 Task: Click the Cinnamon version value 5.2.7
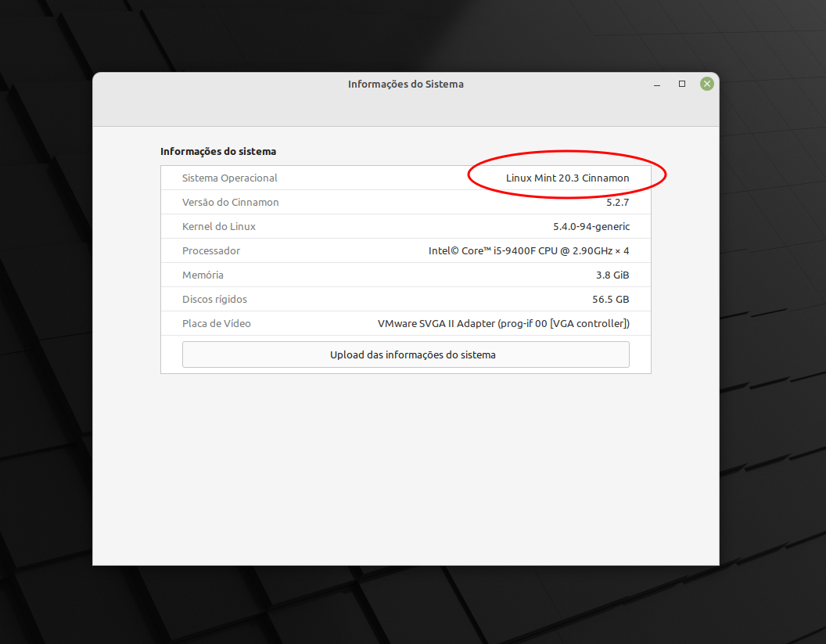(x=617, y=202)
